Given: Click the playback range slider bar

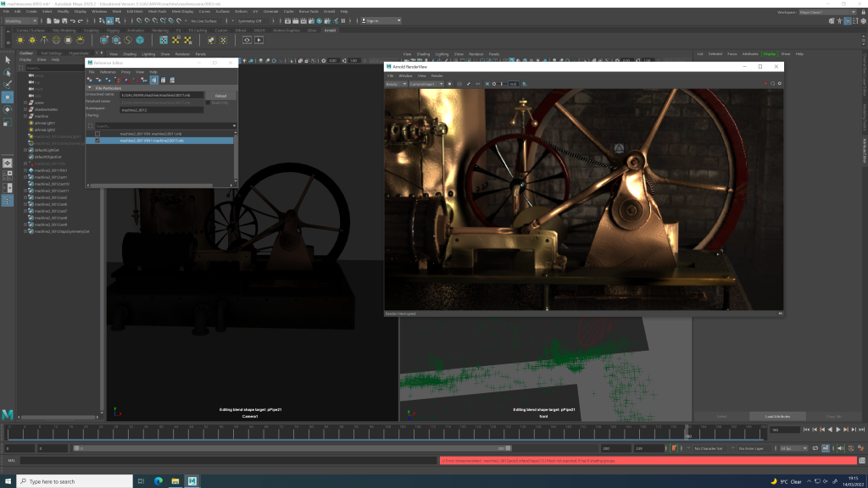Looking at the screenshot, I should tap(292, 448).
